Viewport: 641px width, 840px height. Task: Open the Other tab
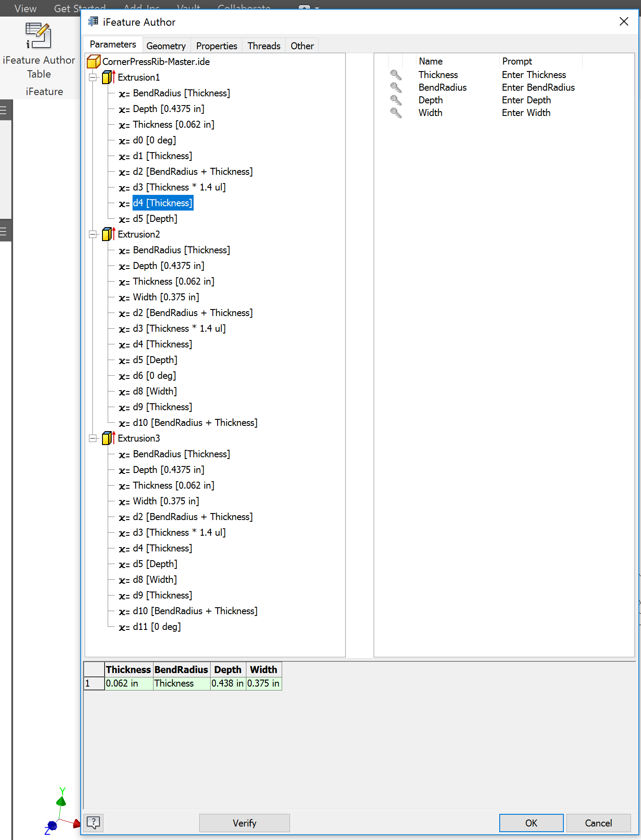coord(302,46)
